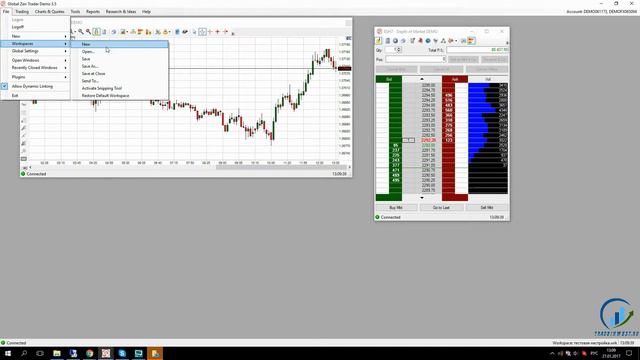The height and width of the screenshot is (360, 640).
Task: Expand the Open Windows submenu
Action: (x=35, y=60)
